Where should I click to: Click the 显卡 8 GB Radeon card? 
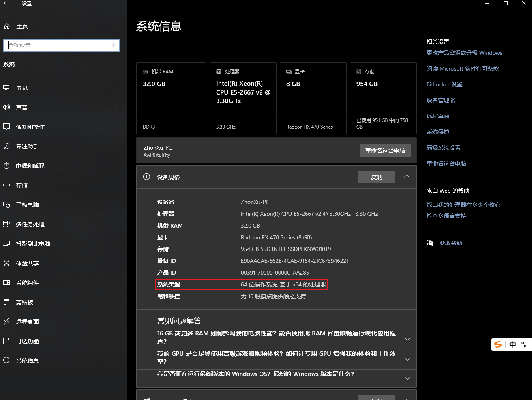point(313,98)
